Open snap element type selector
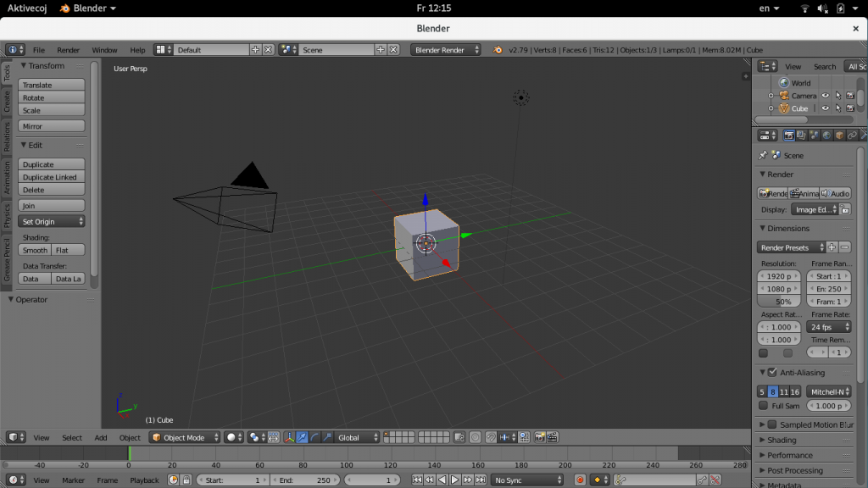The image size is (868, 488). (507, 437)
